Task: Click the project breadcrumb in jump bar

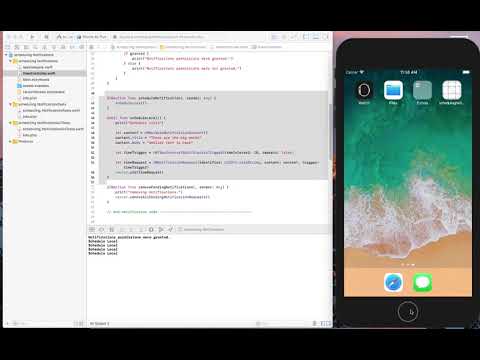Action: pyautogui.click(x=134, y=47)
